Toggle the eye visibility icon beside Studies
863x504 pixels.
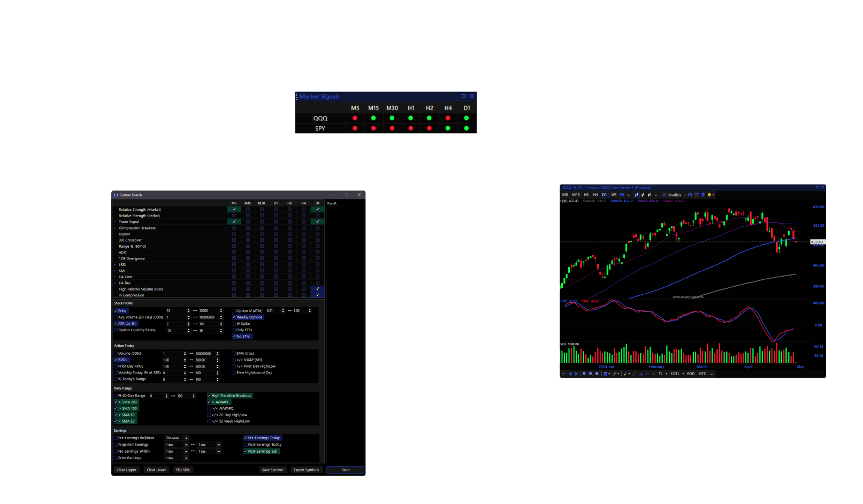coord(690,195)
